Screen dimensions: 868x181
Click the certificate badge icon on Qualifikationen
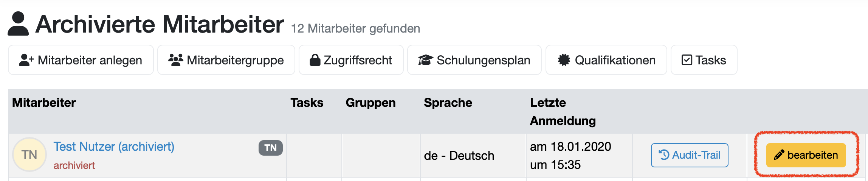(564, 60)
